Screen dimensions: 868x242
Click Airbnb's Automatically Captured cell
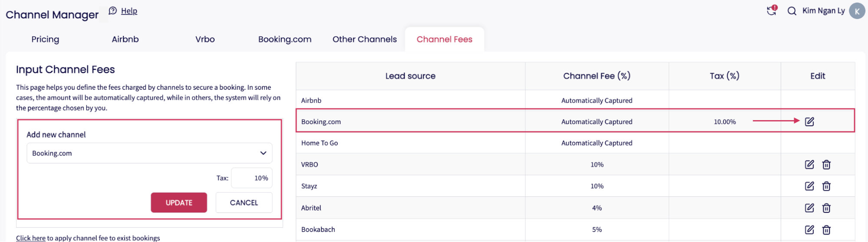coord(597,100)
